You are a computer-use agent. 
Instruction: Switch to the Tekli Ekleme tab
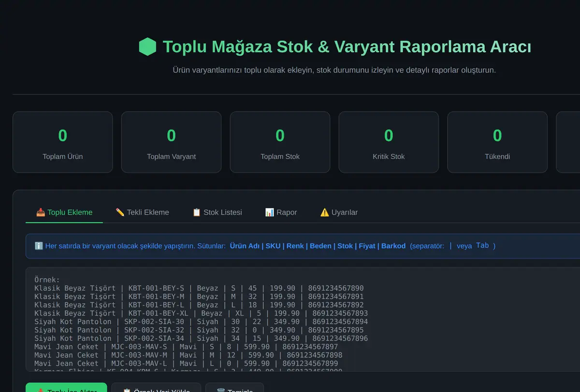point(143,212)
